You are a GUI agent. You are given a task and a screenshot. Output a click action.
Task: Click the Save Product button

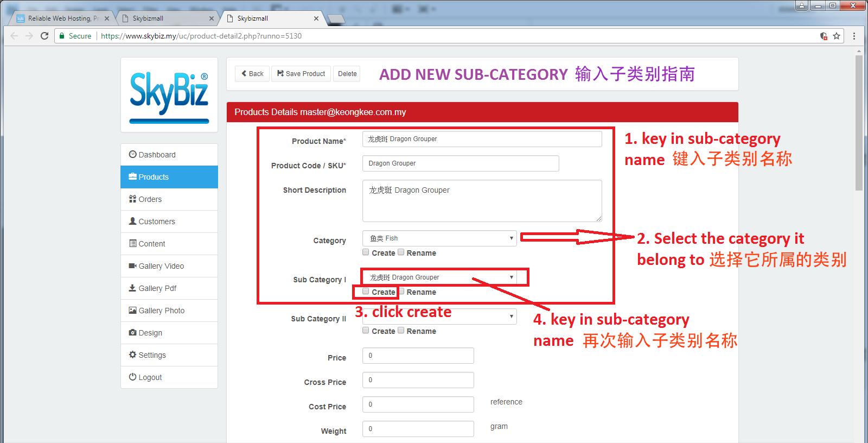point(301,74)
